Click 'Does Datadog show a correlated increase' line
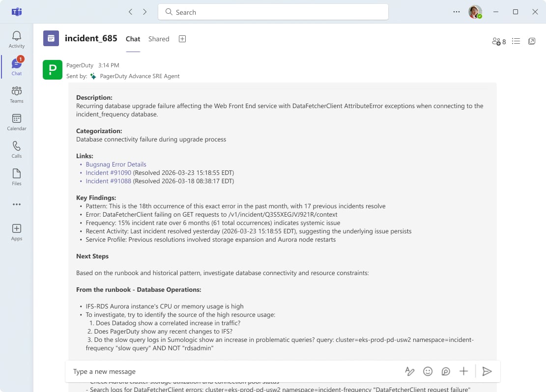 point(165,323)
